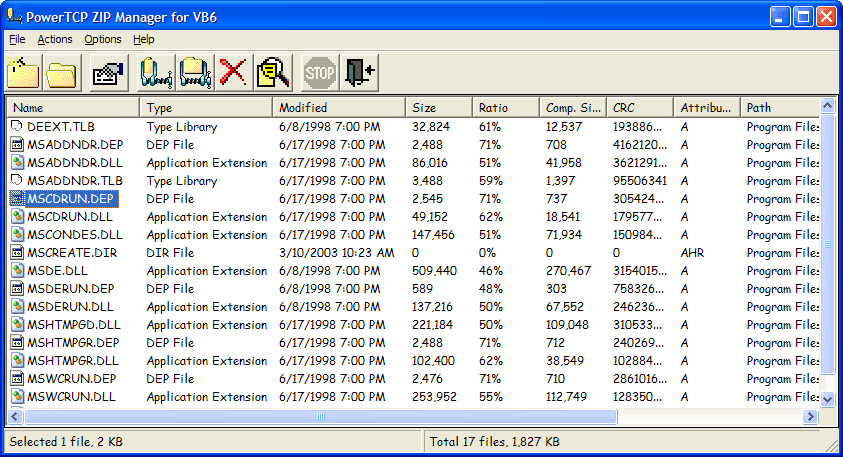Click the MSCDRUN.DLL file icon
The width and height of the screenshot is (843, 457).
click(x=17, y=217)
